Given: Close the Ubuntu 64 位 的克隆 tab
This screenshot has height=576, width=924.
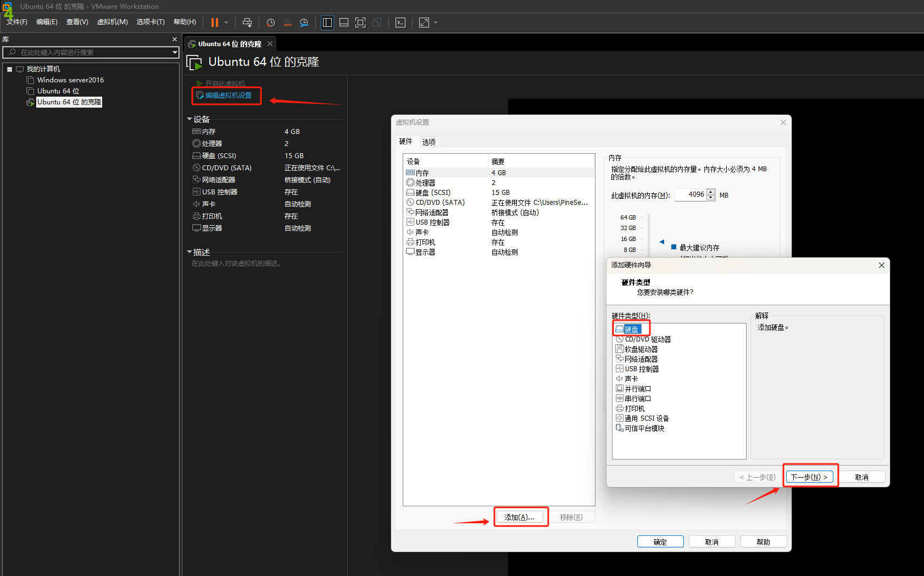Looking at the screenshot, I should [270, 44].
